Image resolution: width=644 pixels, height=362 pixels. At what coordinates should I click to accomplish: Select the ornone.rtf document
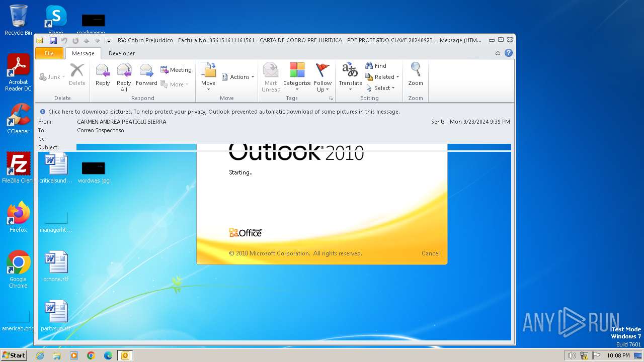[56, 266]
